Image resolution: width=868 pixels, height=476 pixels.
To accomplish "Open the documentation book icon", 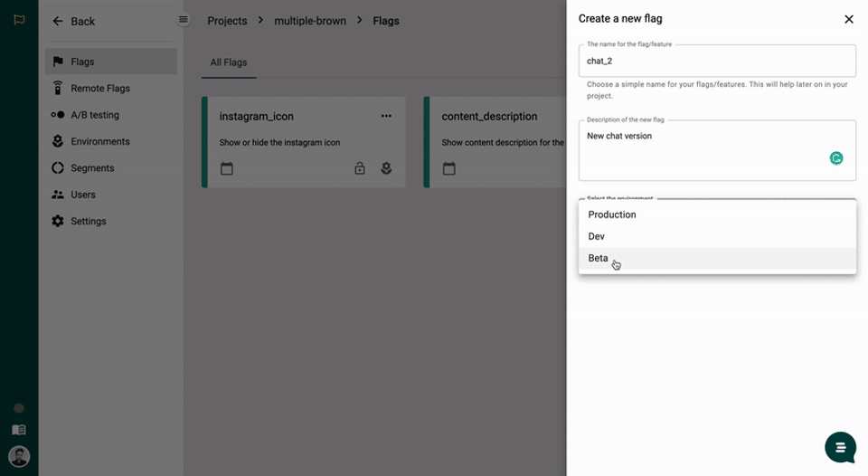I will pyautogui.click(x=19, y=430).
